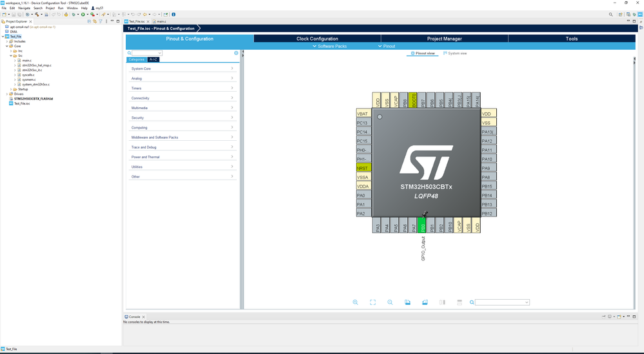Select Test_File.ioc in the project tree
The image size is (644, 354).
tap(22, 103)
